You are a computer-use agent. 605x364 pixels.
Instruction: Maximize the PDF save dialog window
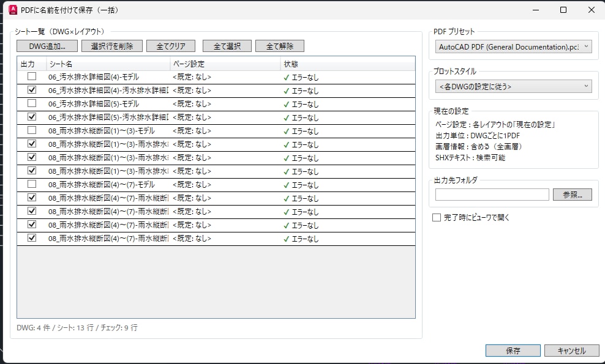click(x=563, y=10)
